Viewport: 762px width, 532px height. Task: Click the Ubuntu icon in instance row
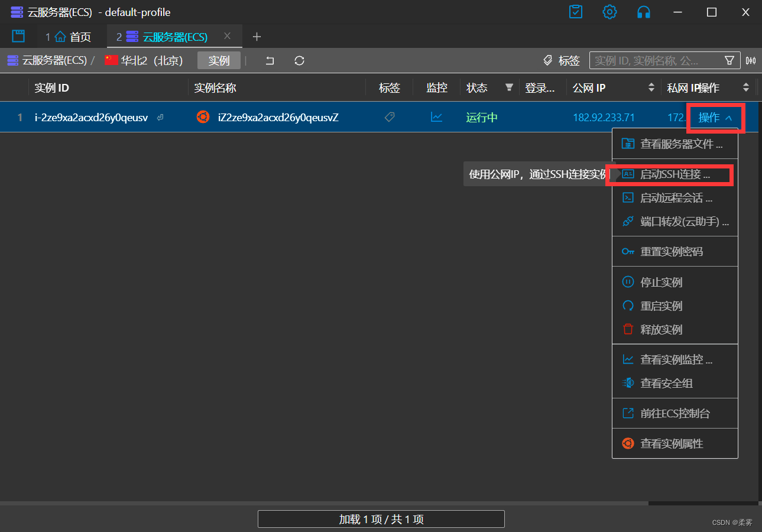coord(203,117)
